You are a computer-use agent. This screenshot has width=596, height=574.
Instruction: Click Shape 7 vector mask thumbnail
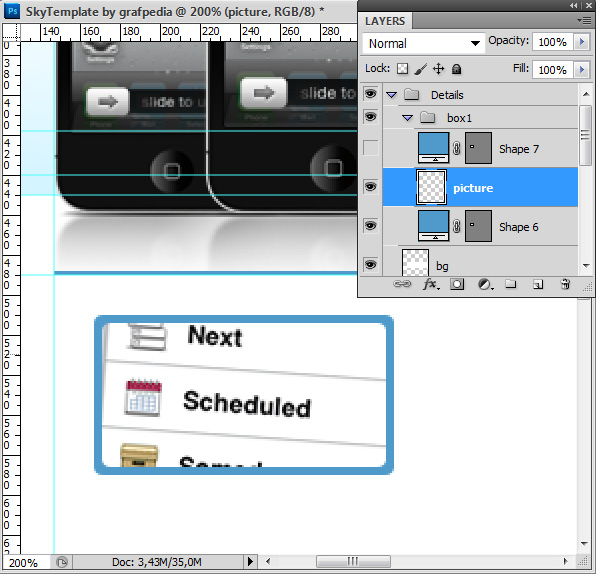pyautogui.click(x=478, y=148)
